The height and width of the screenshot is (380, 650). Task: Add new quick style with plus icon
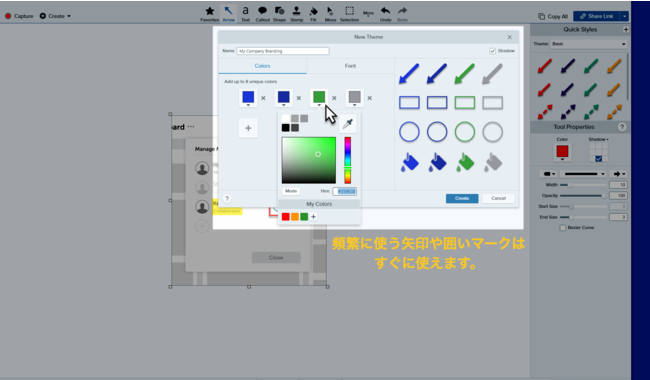[x=626, y=29]
